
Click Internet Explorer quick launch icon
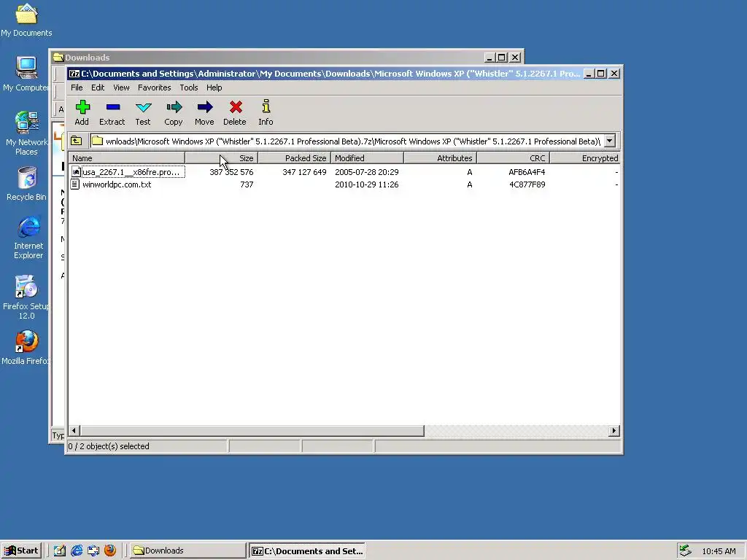click(x=77, y=551)
